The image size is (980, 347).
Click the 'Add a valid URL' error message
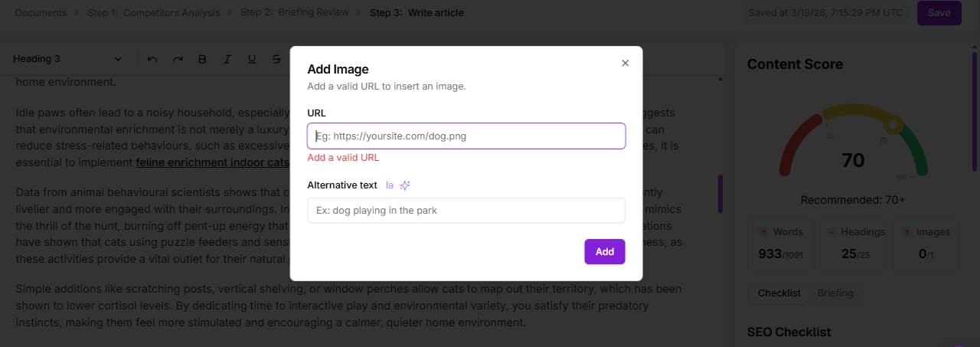pyautogui.click(x=343, y=158)
